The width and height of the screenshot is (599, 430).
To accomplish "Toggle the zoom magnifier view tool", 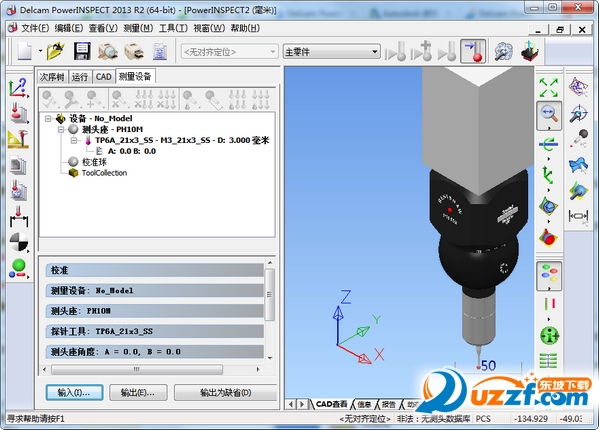I will coord(549,115).
